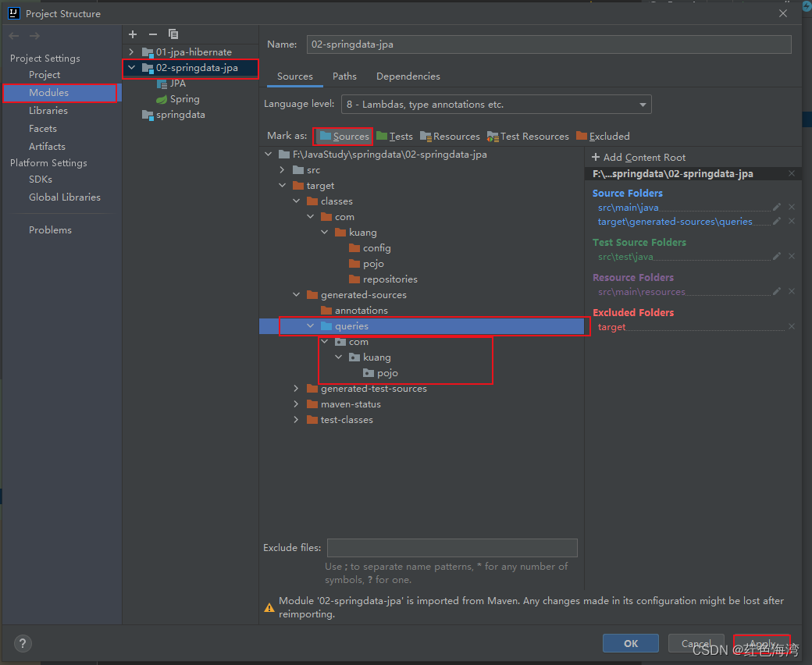Remove the target excluded folder with its x icon
Screen dimensions: 812x665
791,326
